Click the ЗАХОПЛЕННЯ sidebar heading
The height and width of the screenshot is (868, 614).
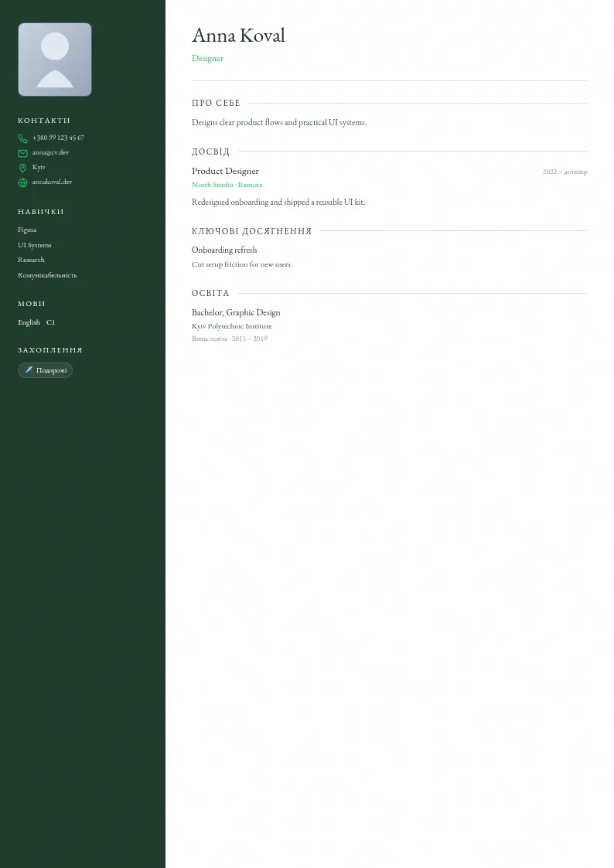(x=49, y=350)
